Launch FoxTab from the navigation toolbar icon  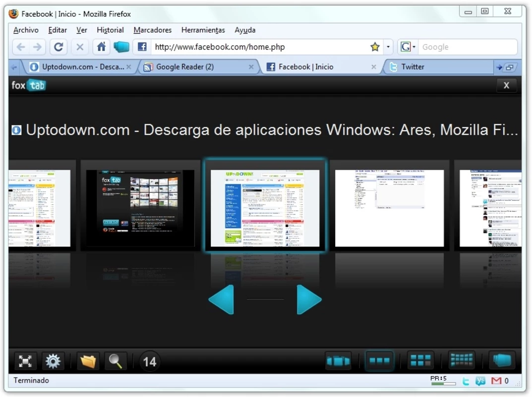(x=121, y=47)
